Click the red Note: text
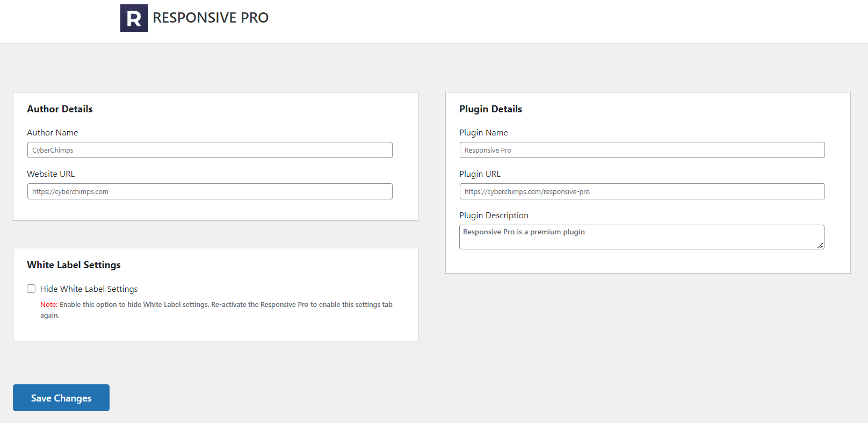This screenshot has height=423, width=868. tap(49, 305)
